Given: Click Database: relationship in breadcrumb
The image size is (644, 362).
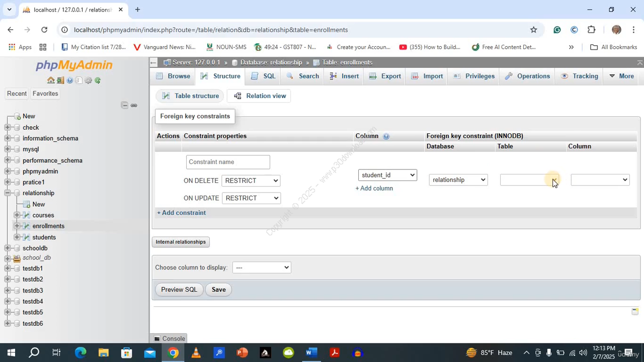Looking at the screenshot, I should [271, 62].
